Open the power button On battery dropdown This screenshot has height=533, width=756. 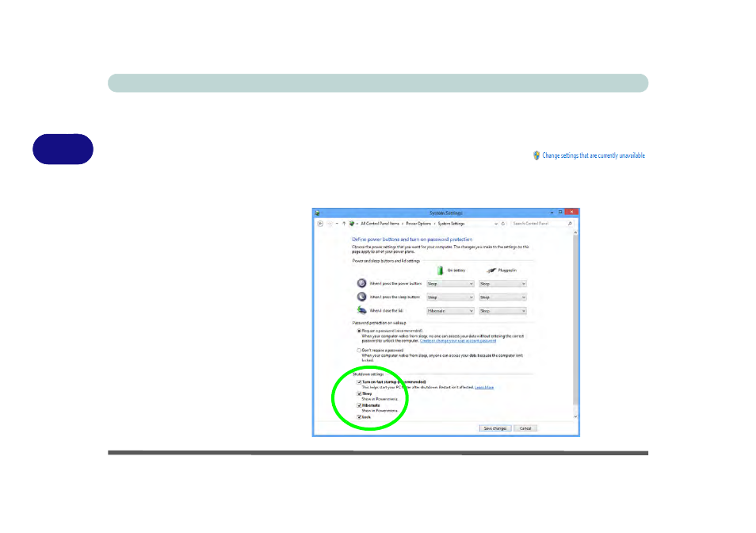pos(450,284)
